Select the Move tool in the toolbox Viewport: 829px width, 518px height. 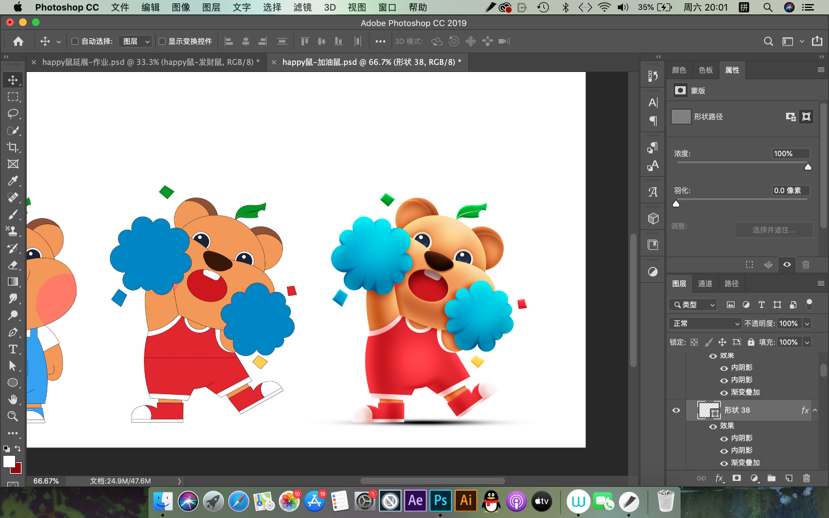pyautogui.click(x=13, y=80)
